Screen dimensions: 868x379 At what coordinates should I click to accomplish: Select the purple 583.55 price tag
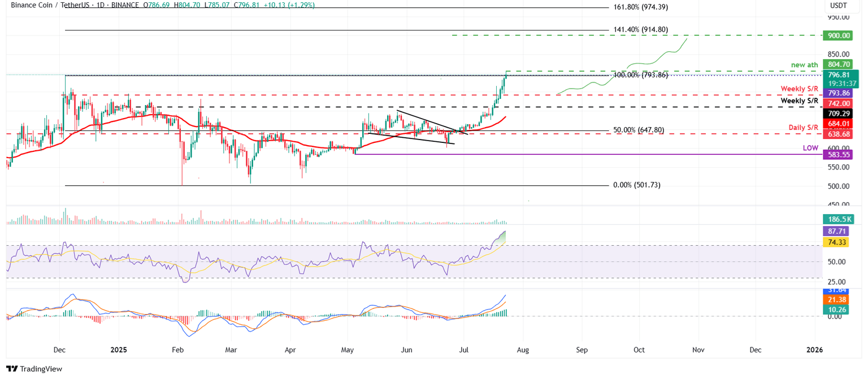[837, 155]
